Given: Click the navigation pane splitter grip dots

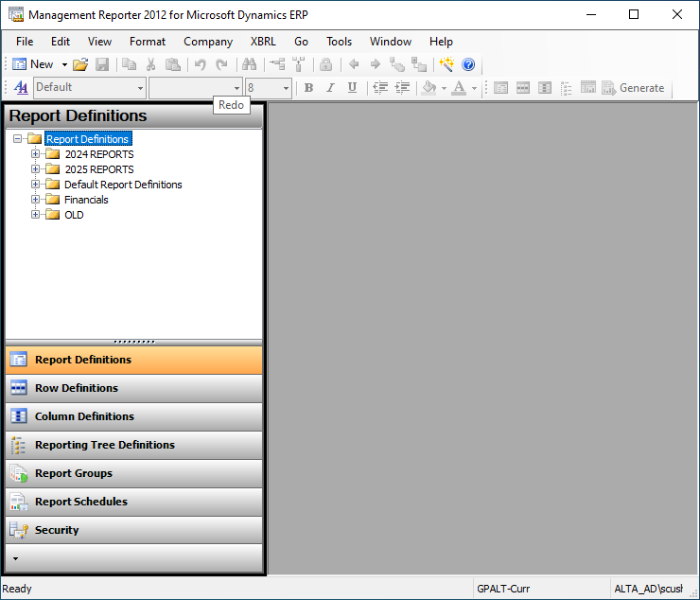Looking at the screenshot, I should (x=134, y=342).
